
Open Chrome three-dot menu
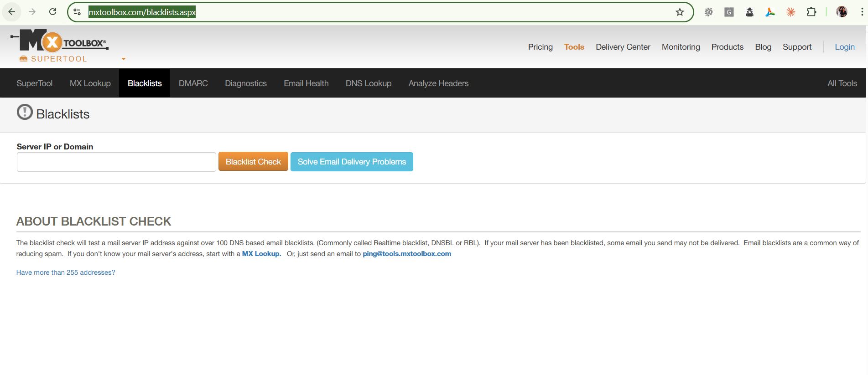click(862, 12)
